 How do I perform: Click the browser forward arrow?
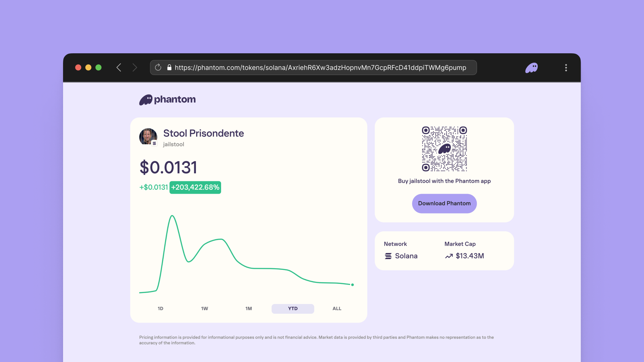coord(135,68)
